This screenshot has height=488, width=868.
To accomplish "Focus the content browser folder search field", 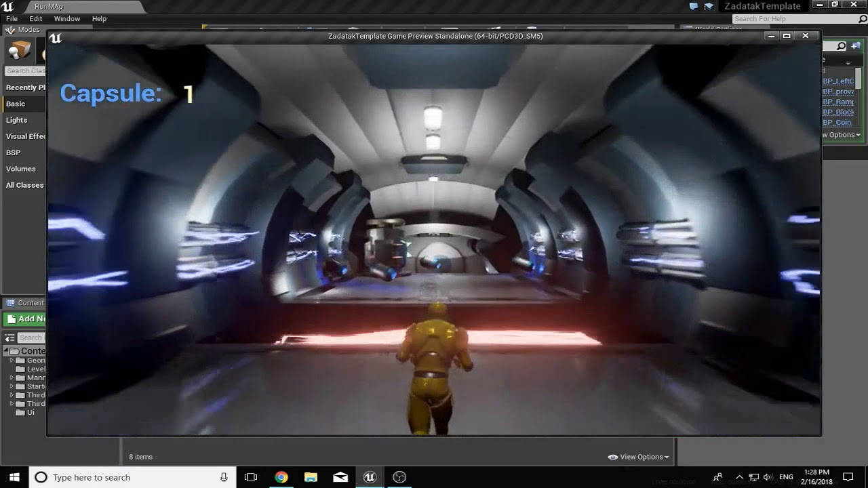I will [31, 338].
